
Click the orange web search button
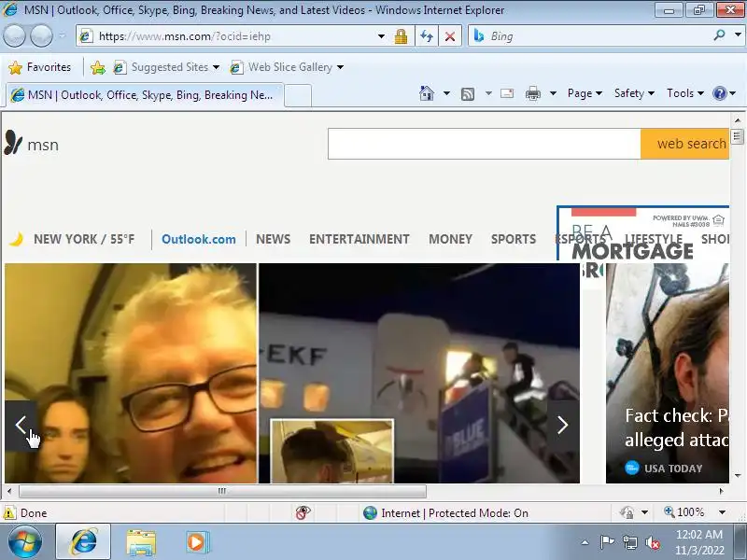(x=684, y=144)
